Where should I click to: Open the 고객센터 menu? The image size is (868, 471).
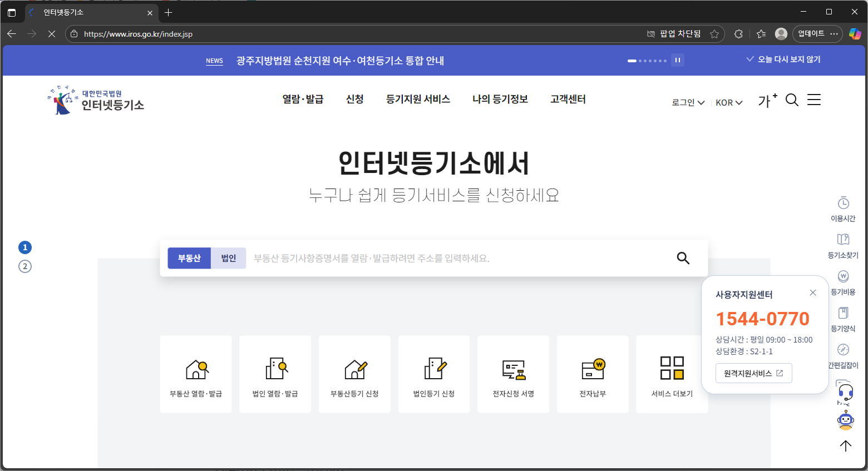(x=568, y=99)
